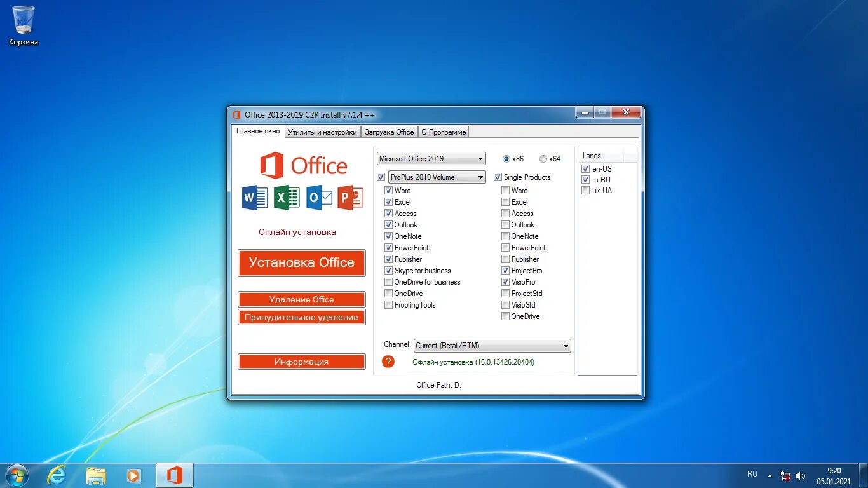Uncheck Access in the ProPlus list

[388, 213]
